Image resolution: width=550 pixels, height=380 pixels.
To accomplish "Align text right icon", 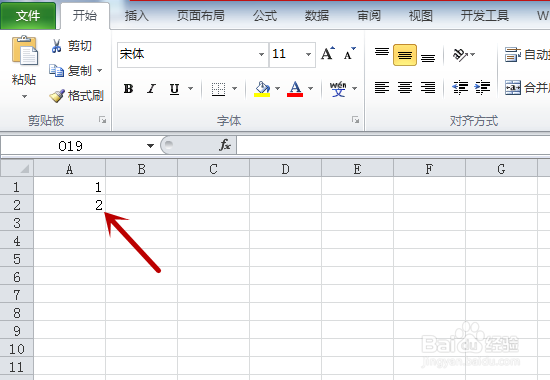I will pos(428,87).
